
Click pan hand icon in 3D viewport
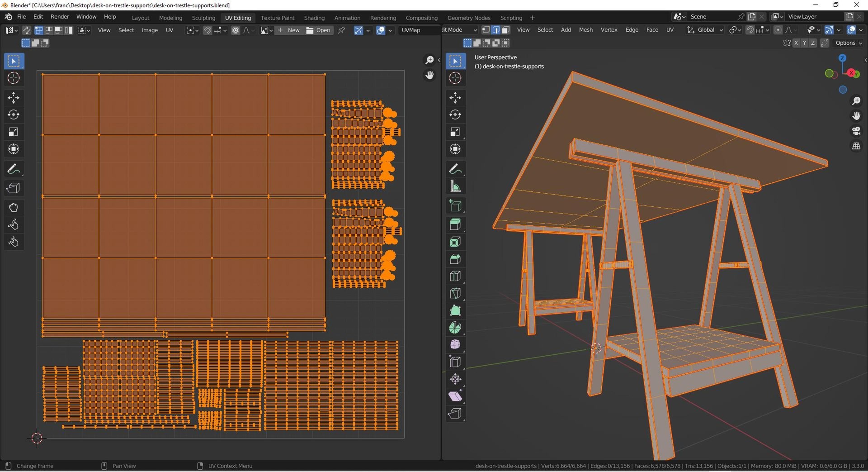(x=856, y=116)
